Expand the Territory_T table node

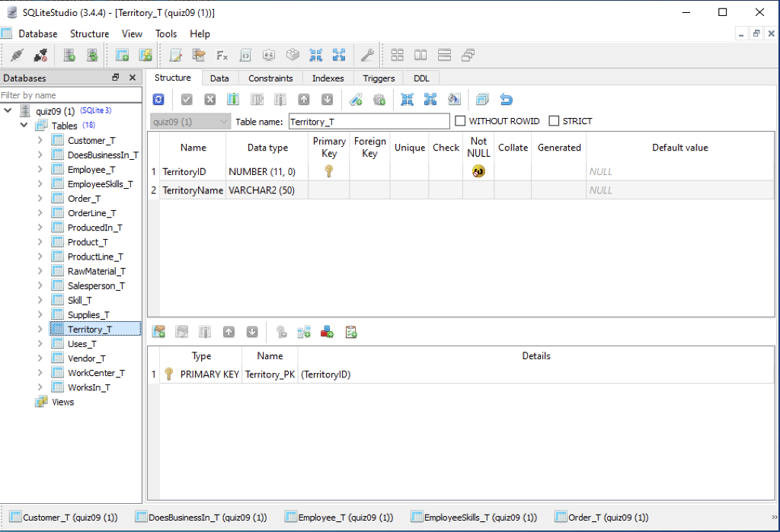point(40,329)
